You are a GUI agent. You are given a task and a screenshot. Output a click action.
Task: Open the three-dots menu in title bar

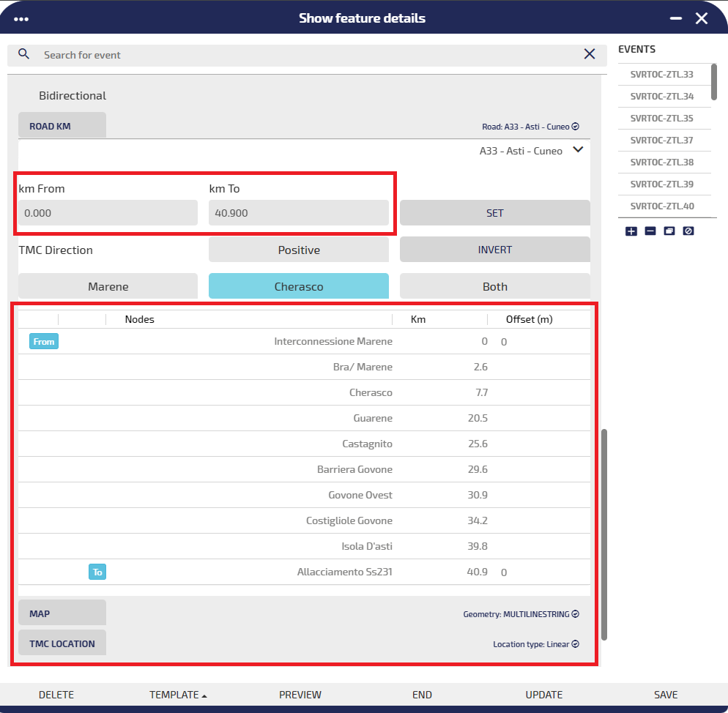(x=21, y=19)
